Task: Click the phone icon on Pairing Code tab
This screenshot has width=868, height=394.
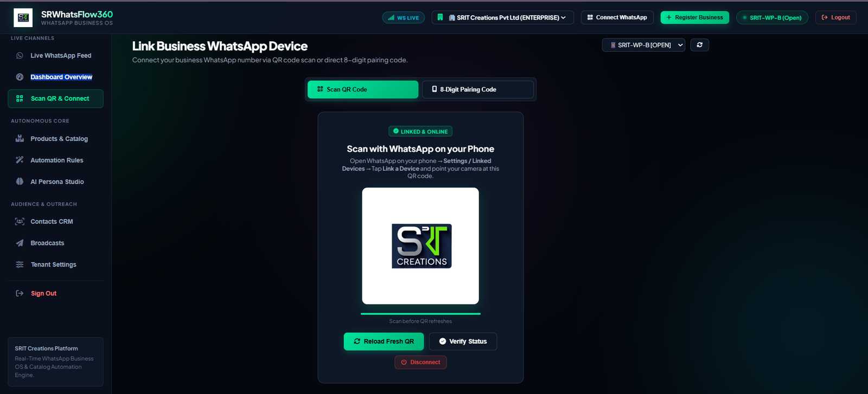Action: 435,89
